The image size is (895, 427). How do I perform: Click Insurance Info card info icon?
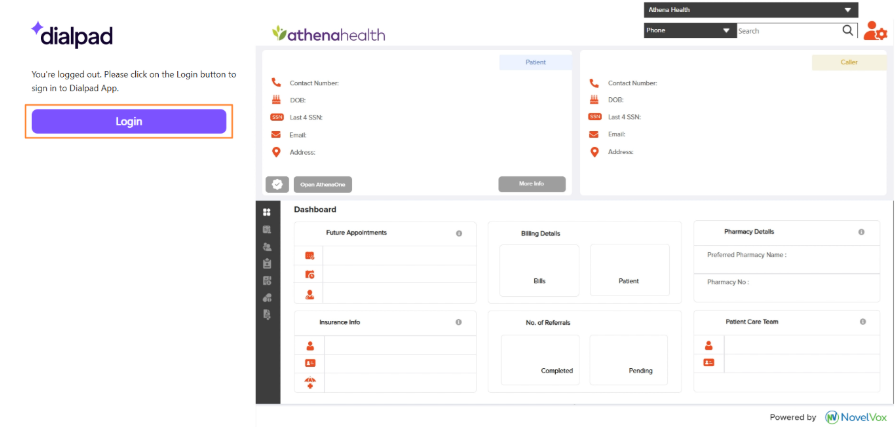pos(458,322)
